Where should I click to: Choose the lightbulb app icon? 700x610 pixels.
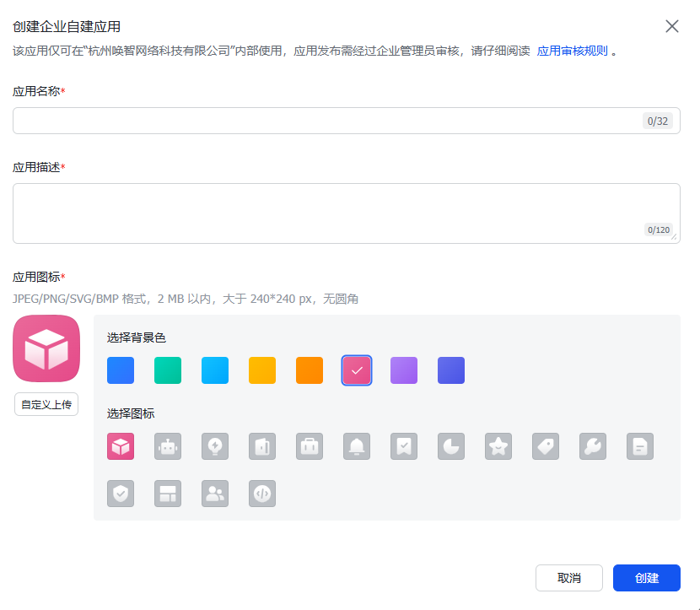click(x=215, y=446)
